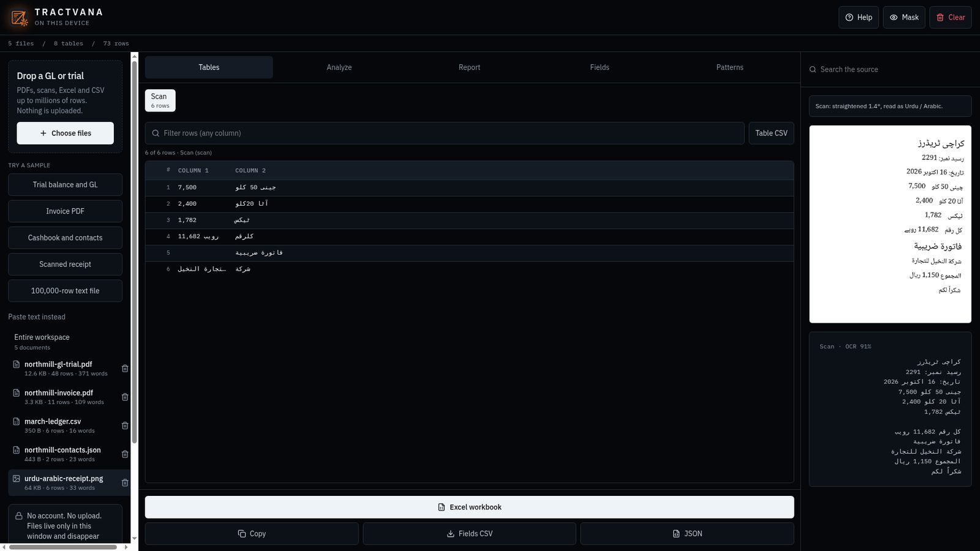980x551 pixels.
Task: Switch to the Report tab
Action: point(469,67)
